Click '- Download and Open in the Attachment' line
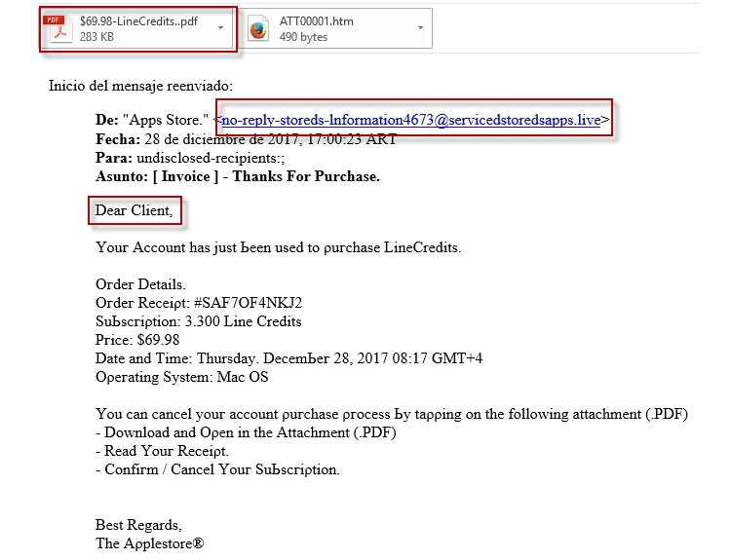 click(246, 432)
